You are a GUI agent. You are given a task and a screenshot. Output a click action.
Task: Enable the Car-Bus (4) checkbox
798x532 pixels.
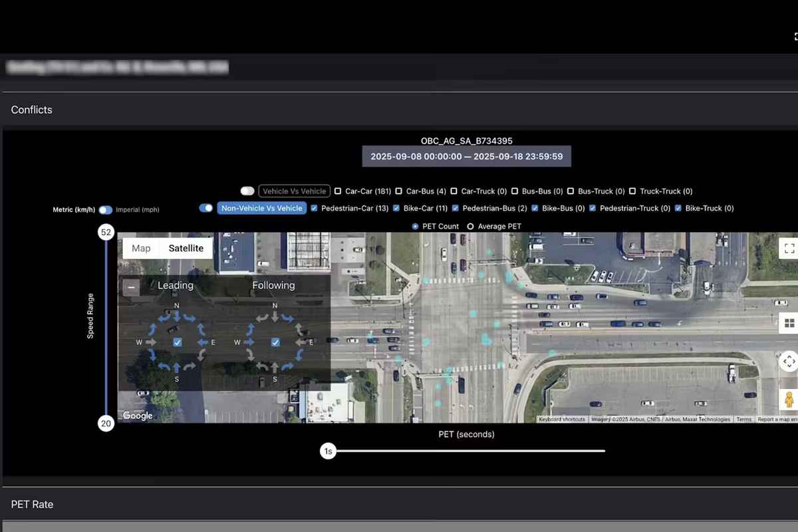pyautogui.click(x=399, y=192)
